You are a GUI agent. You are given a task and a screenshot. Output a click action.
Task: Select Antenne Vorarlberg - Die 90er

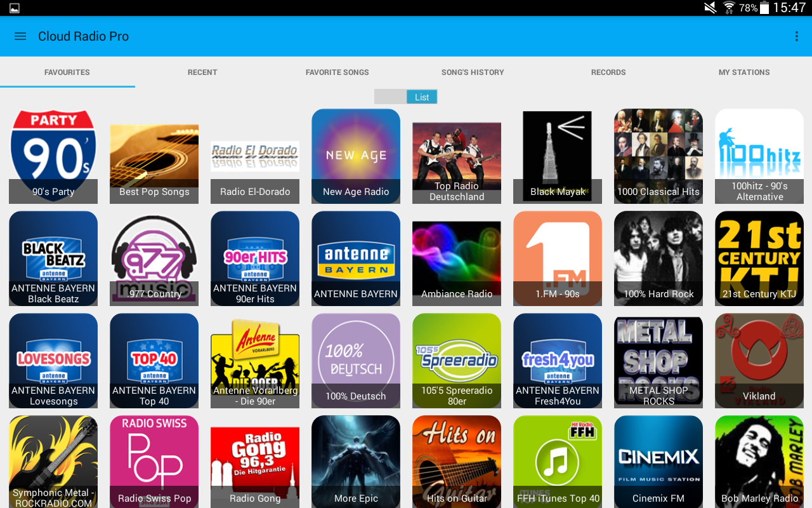pos(255,361)
